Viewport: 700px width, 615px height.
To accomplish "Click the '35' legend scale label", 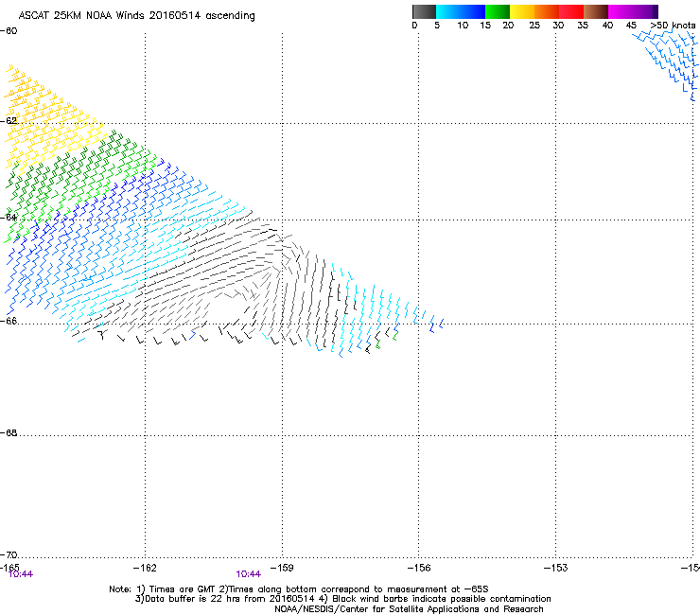I will point(583,26).
